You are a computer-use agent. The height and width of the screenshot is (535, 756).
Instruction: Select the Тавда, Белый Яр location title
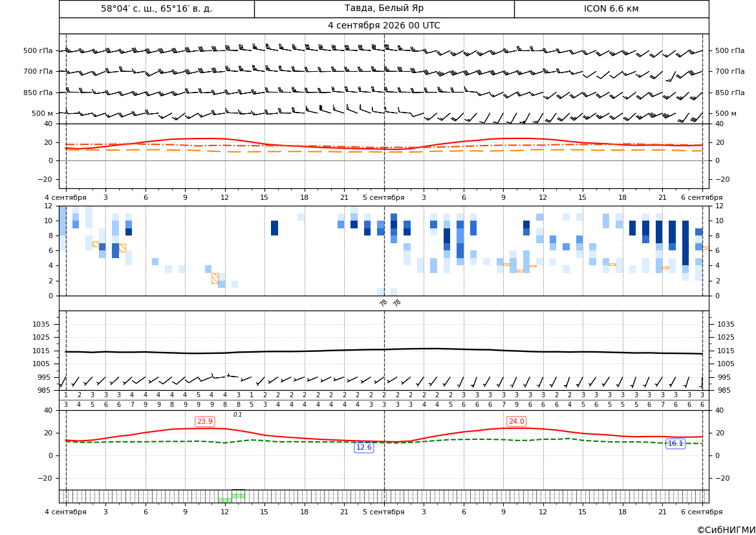pyautogui.click(x=383, y=8)
